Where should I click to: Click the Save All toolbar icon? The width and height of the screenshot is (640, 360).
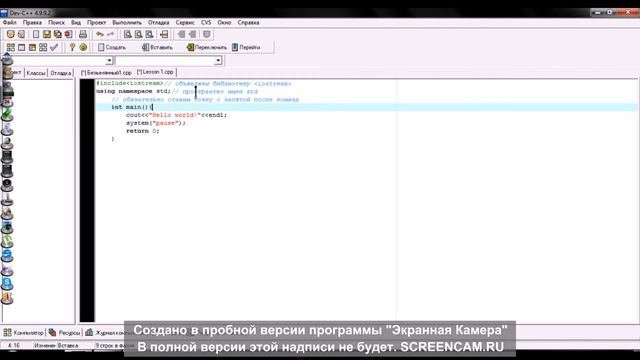click(x=58, y=34)
